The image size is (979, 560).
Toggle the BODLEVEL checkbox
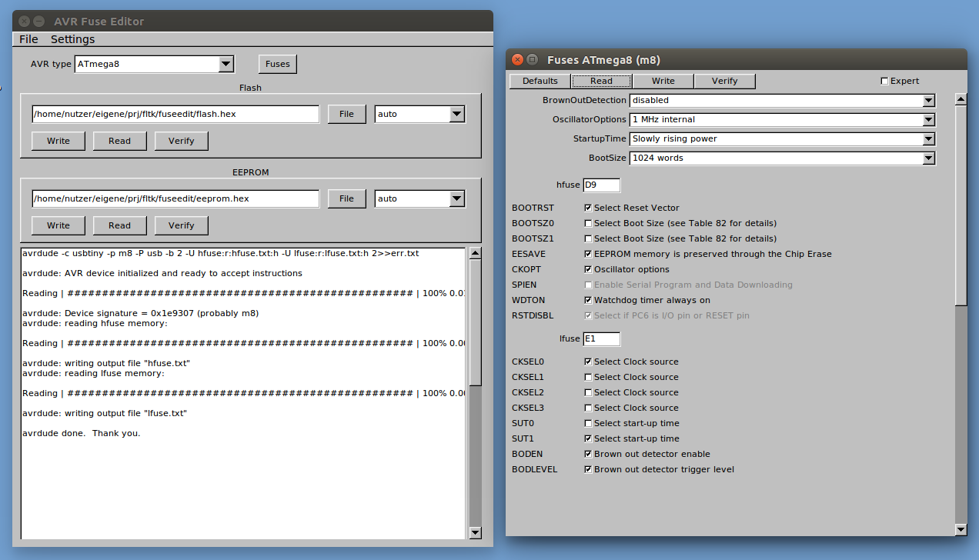click(588, 469)
